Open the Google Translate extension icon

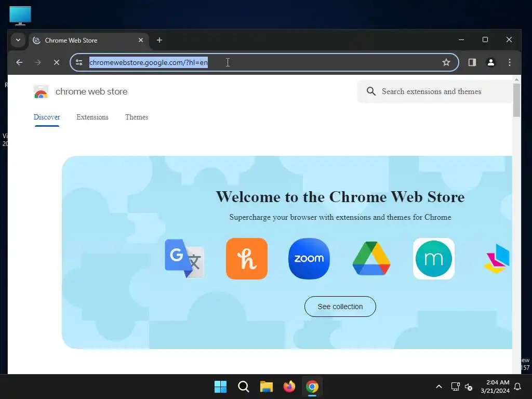[x=184, y=259]
